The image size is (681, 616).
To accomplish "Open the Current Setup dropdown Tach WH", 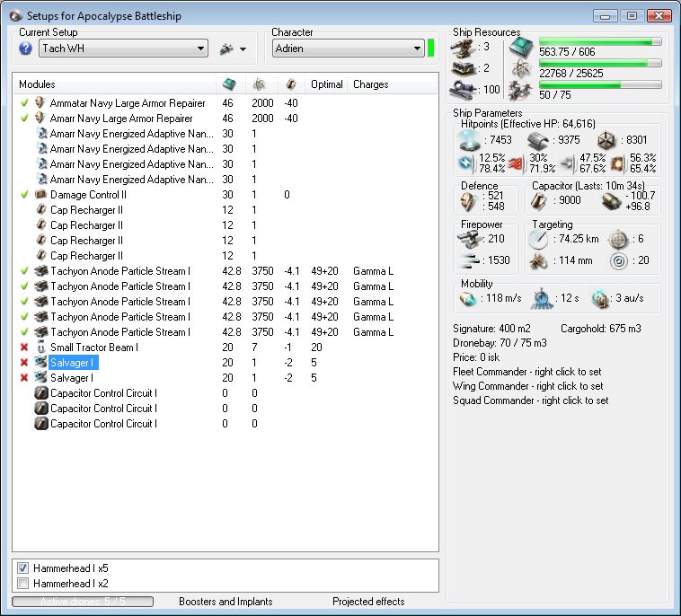I will pyautogui.click(x=123, y=48).
